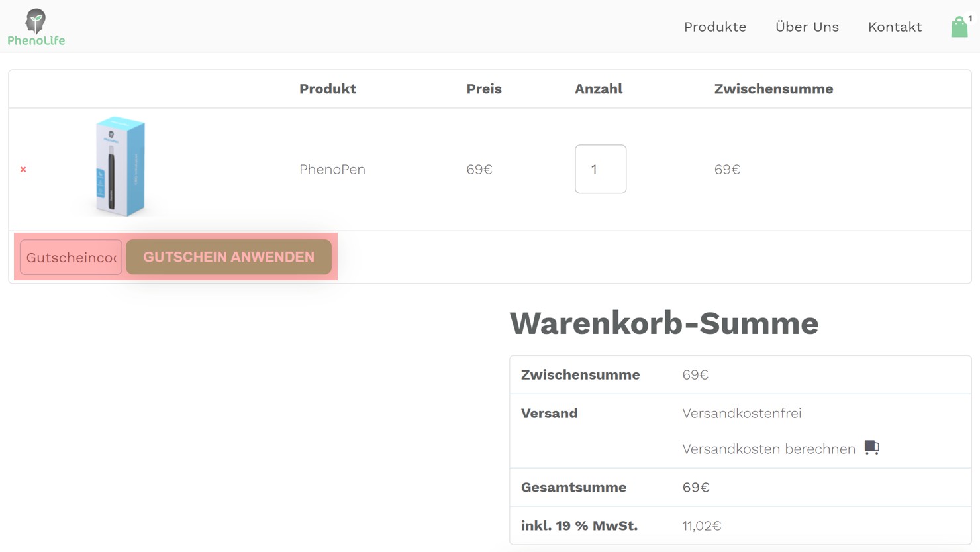Go to the Über Uns page
Image resolution: width=980 pixels, height=552 pixels.
(807, 27)
